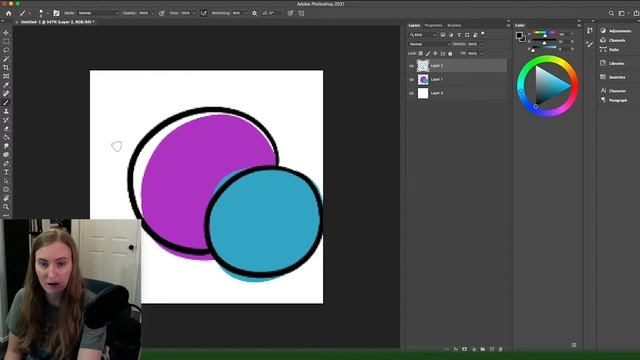640x360 pixels.
Task: Select the Shape tool
Action: coord(6,189)
